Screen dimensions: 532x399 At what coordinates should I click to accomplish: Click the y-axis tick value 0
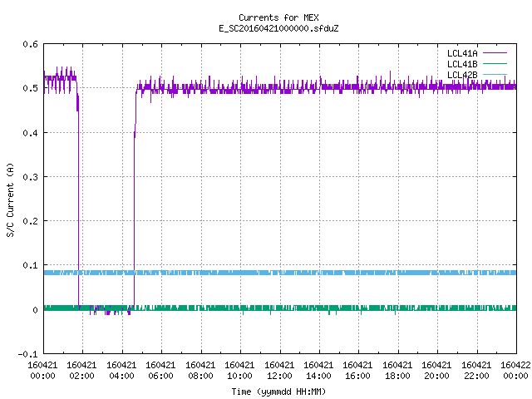pos(35,310)
